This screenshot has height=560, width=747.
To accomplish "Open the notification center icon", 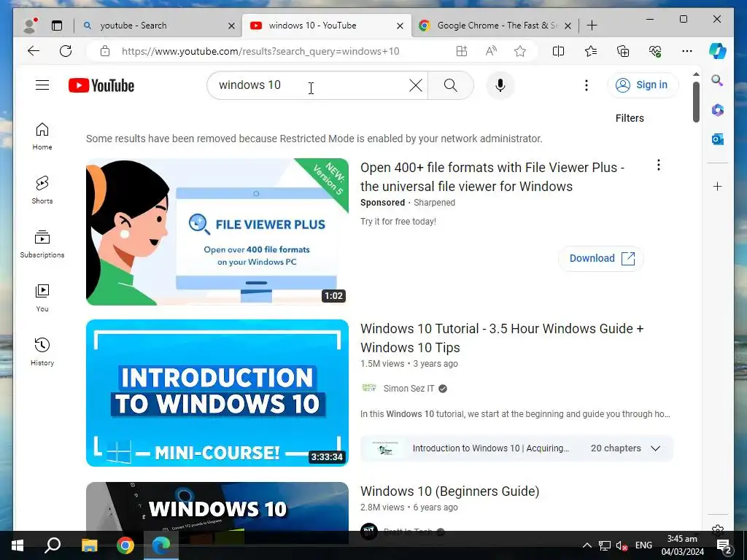I will click(723, 545).
